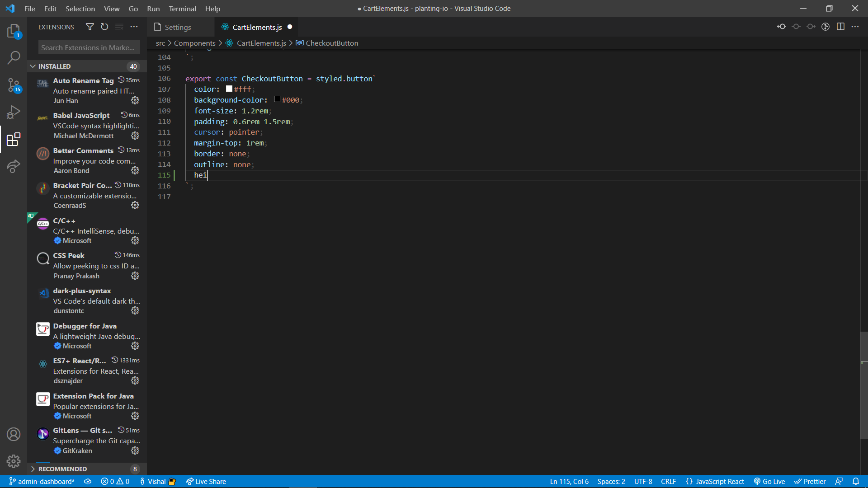The width and height of the screenshot is (868, 488).
Task: Open Source Control from the activity bar
Action: (13, 85)
